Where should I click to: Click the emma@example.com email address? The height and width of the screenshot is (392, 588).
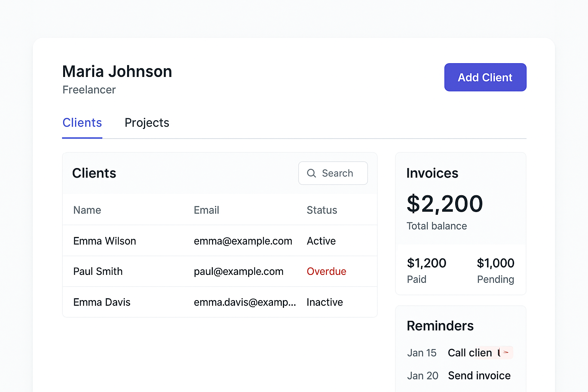243,241
